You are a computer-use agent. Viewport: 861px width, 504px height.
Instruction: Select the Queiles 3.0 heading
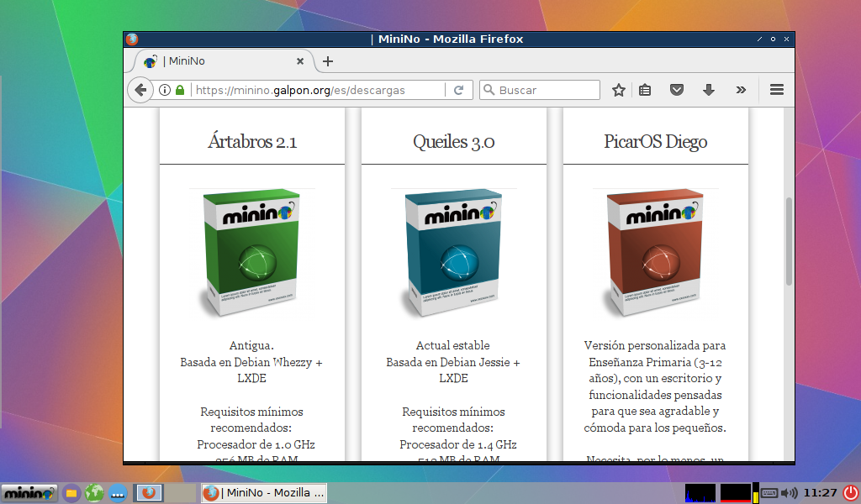point(453,141)
